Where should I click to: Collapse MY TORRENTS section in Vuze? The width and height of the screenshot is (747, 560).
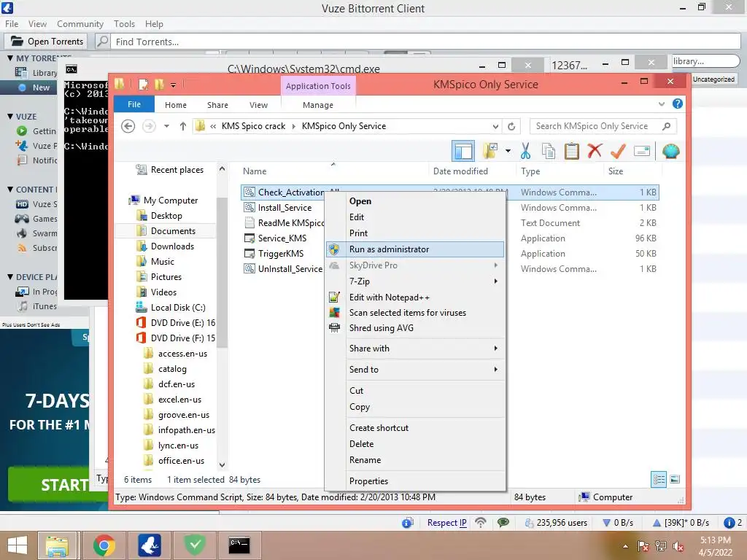[10, 58]
